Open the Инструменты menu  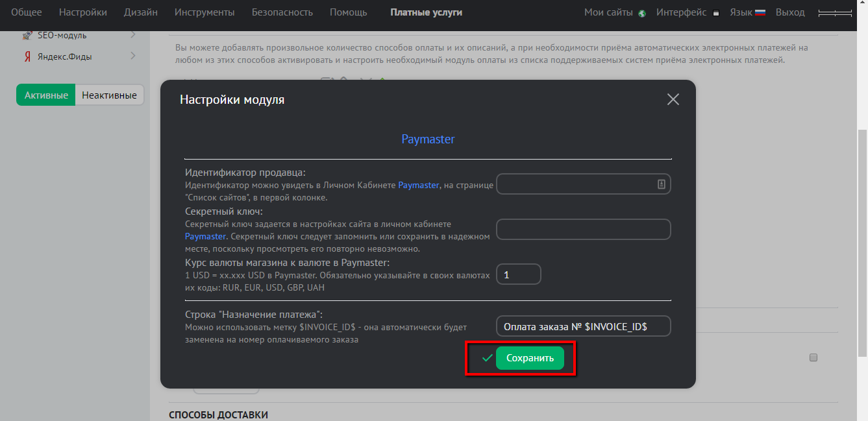[205, 12]
